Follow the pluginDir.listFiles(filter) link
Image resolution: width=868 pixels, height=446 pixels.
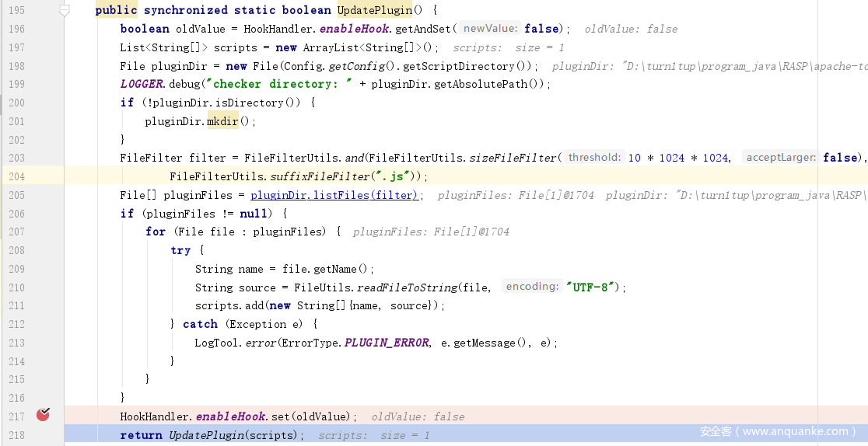click(x=334, y=195)
